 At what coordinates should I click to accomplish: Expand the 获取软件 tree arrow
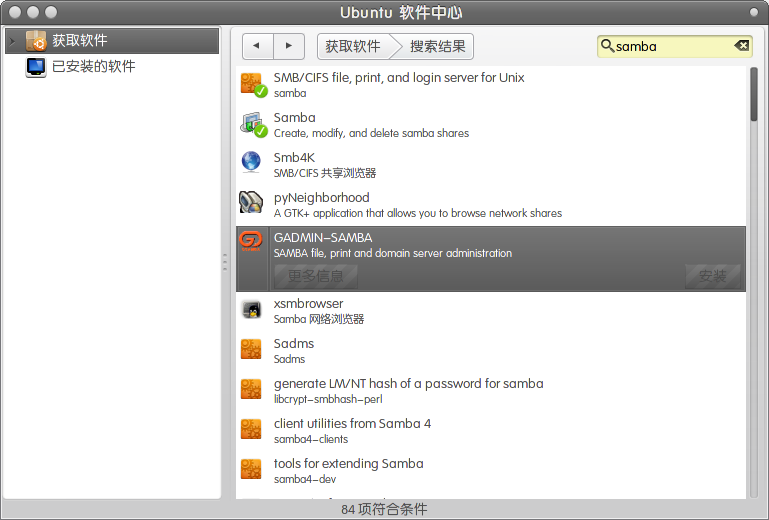13,41
